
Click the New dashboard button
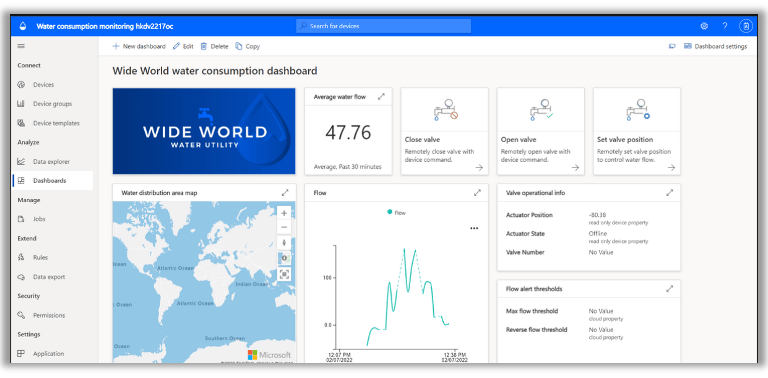point(139,47)
